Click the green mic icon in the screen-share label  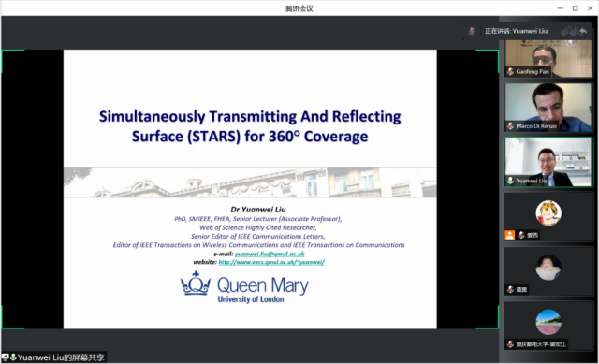[13, 357]
